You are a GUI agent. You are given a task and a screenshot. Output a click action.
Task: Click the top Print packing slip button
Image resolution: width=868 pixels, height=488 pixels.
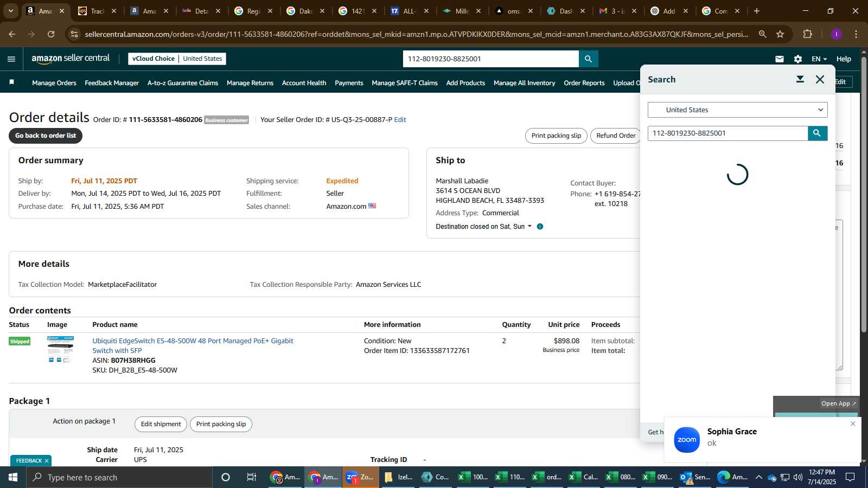pos(556,136)
